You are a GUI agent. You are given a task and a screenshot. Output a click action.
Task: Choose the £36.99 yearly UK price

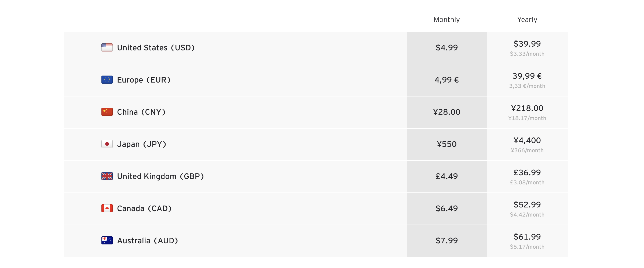pos(527,172)
